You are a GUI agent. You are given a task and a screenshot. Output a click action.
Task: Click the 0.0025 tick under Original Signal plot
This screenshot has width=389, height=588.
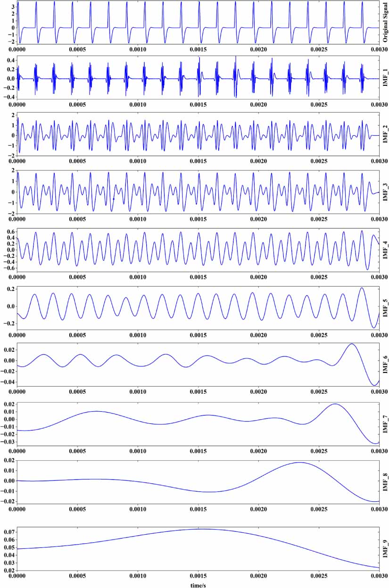coord(318,49)
